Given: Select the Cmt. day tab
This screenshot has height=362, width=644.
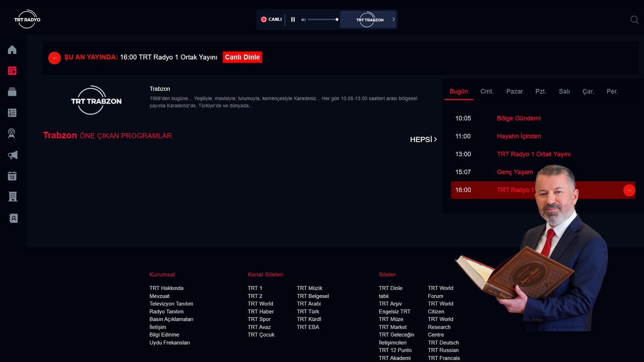Looking at the screenshot, I should coord(487,92).
